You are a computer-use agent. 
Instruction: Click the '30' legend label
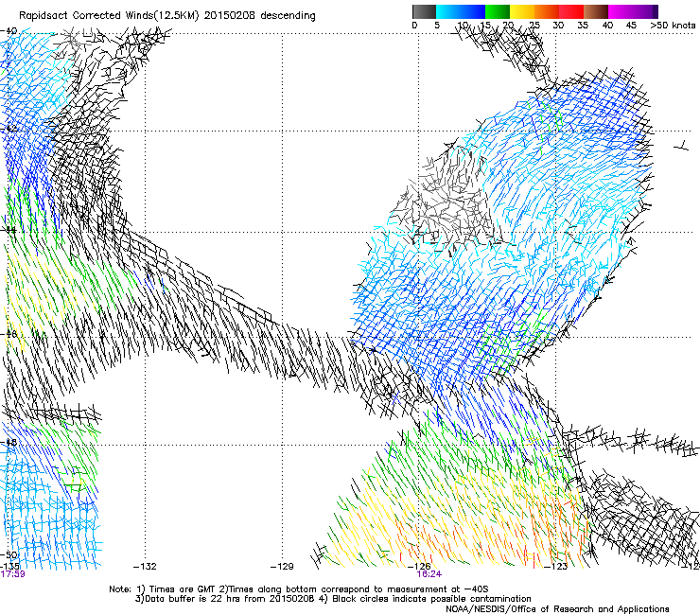click(x=558, y=25)
